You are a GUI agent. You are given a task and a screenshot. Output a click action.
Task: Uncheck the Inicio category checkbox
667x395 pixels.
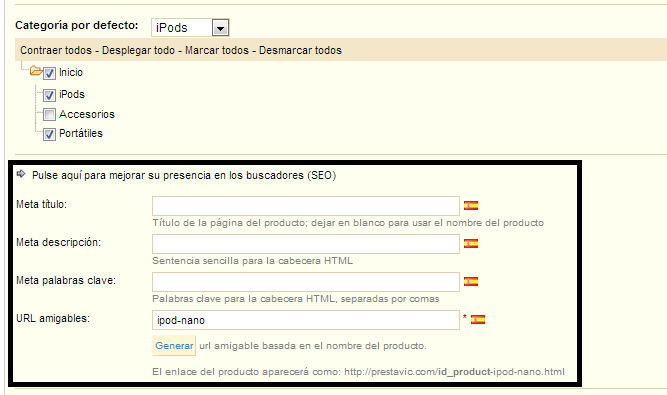[49, 73]
